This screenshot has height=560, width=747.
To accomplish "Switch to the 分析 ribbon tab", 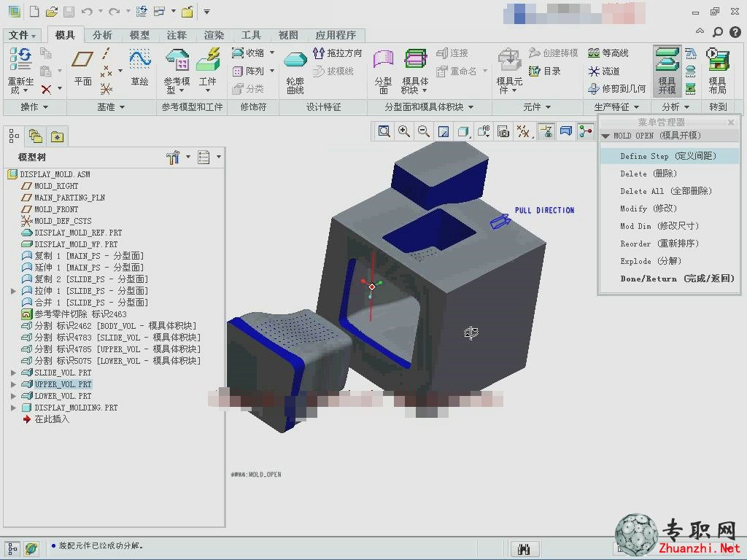I will (x=102, y=35).
